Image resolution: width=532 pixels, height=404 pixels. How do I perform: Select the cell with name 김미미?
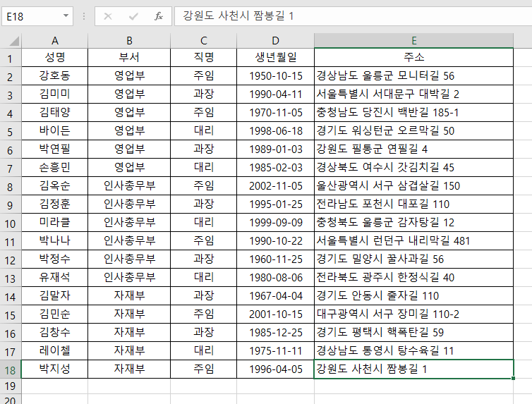point(54,94)
